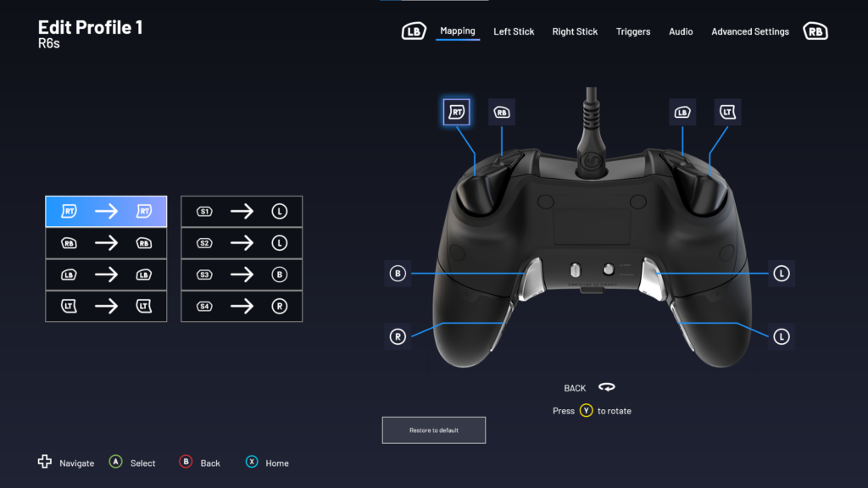Click the B paddle label left of controller
The width and height of the screenshot is (868, 488).
click(x=398, y=274)
